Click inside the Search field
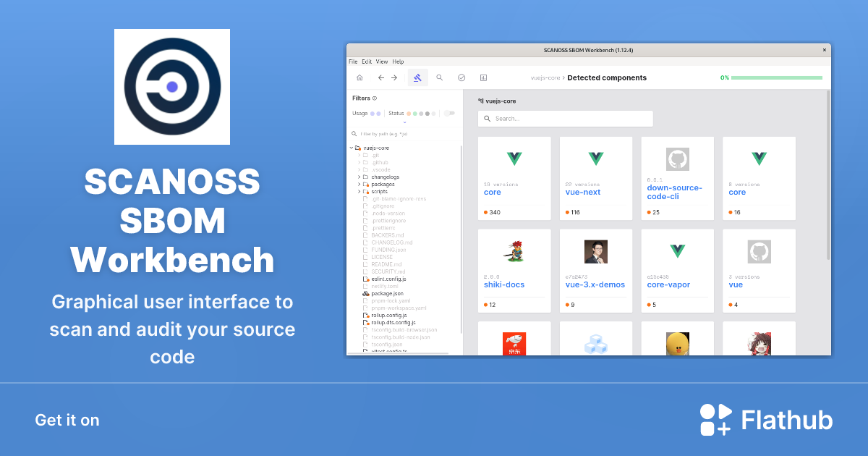The width and height of the screenshot is (868, 456). 564,118
